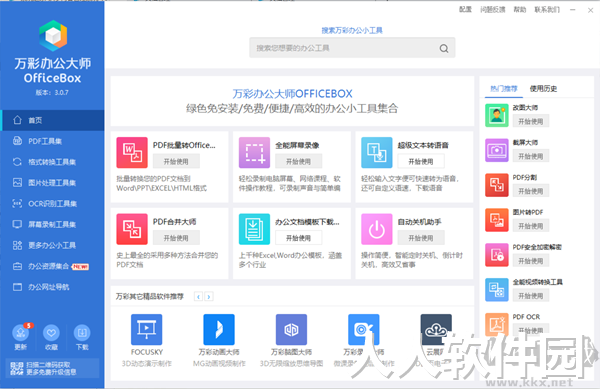Start using PDF安全加密解密
Viewport: 600px width, 389px height.
pyautogui.click(x=531, y=261)
